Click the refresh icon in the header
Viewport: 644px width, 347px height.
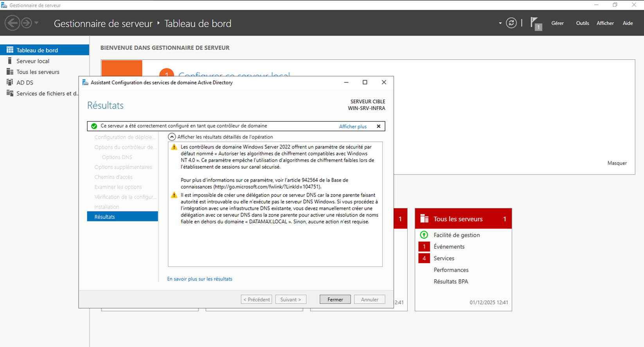511,23
